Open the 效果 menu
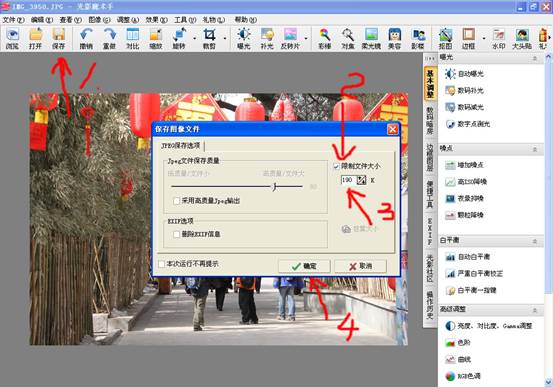 [157, 20]
